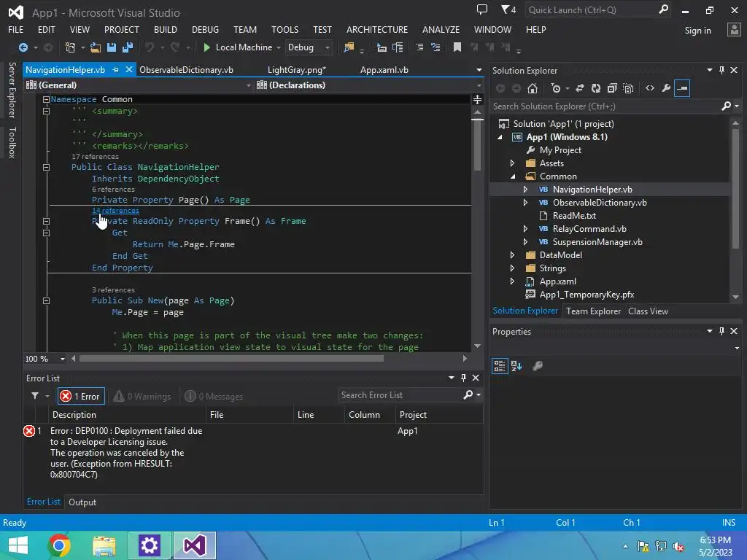
Task: Open Chrome from the taskbar
Action: tap(59, 545)
